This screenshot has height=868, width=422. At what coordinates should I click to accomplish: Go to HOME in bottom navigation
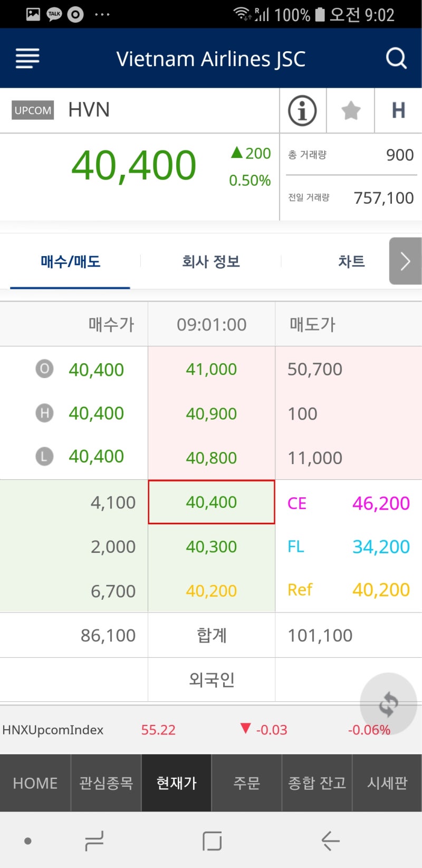click(x=35, y=783)
